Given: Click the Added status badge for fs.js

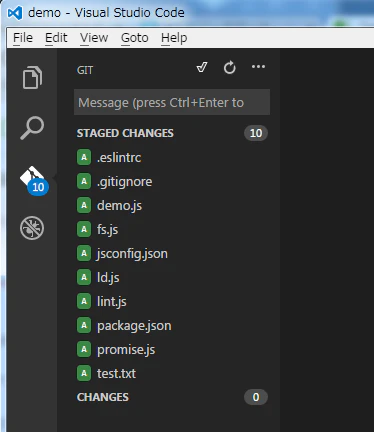Looking at the screenshot, I should [84, 229].
